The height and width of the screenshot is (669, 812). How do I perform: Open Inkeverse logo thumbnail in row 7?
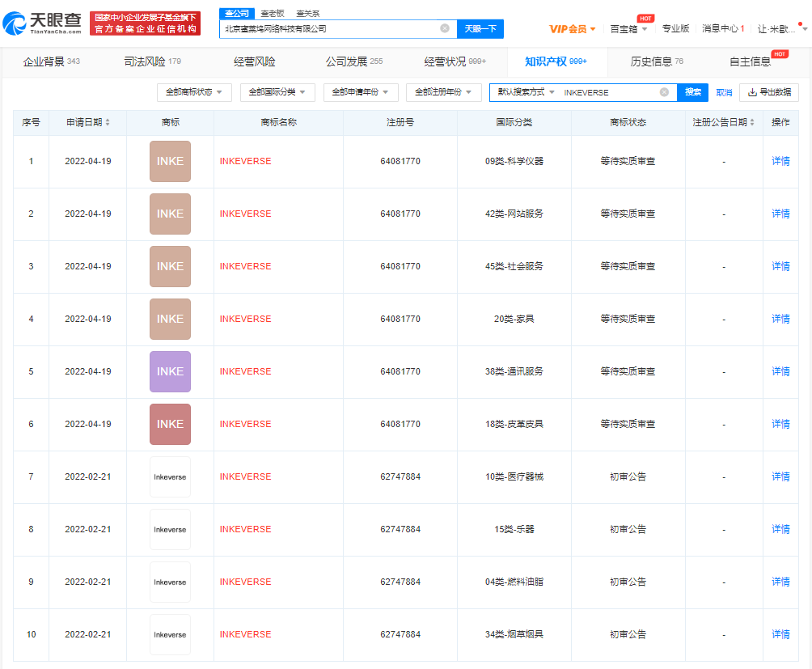(x=170, y=477)
